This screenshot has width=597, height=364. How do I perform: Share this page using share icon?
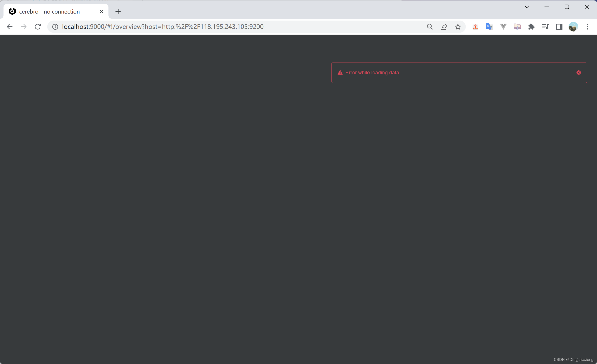(x=444, y=27)
